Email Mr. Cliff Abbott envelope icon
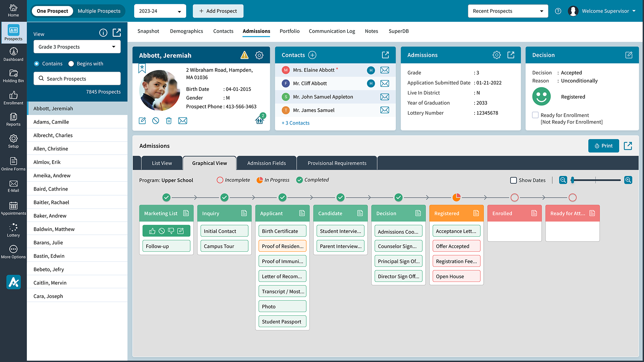This screenshot has height=362, width=644. click(385, 83)
